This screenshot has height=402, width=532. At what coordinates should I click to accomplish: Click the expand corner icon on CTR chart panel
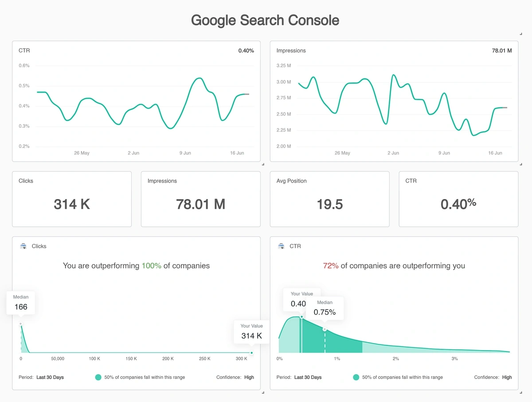(x=262, y=164)
